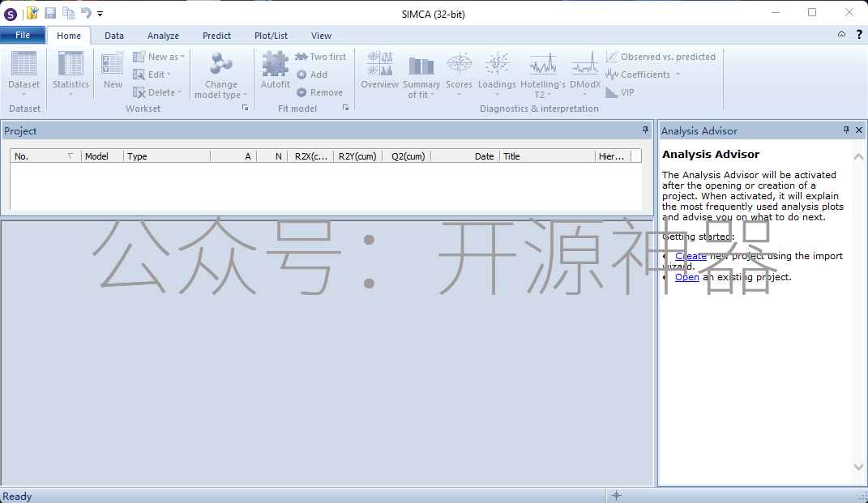Click the Date column header
This screenshot has width=868, height=503.
pos(465,156)
